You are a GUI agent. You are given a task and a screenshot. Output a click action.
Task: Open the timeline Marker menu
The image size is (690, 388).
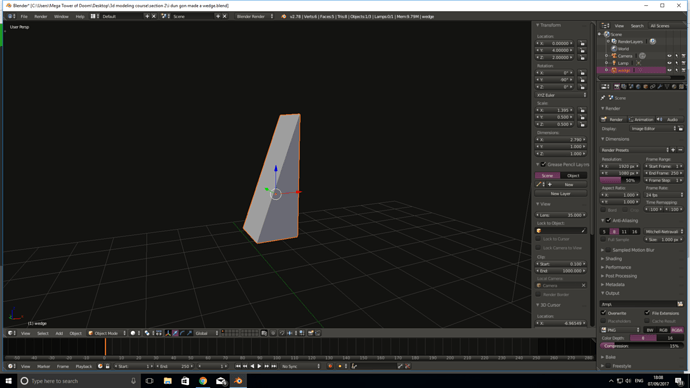(x=44, y=366)
